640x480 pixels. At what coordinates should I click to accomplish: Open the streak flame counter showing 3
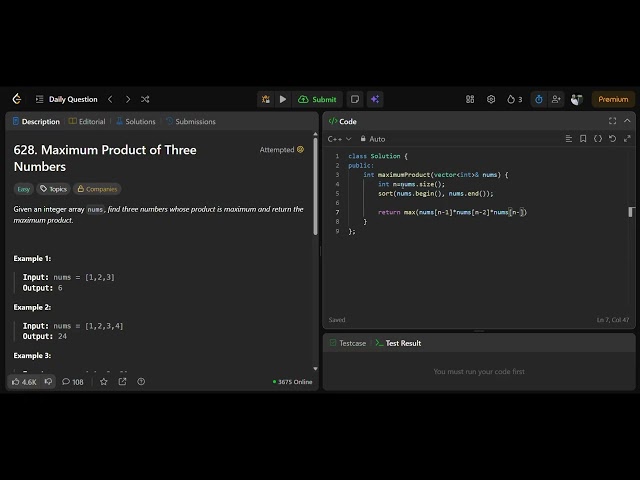coord(514,99)
